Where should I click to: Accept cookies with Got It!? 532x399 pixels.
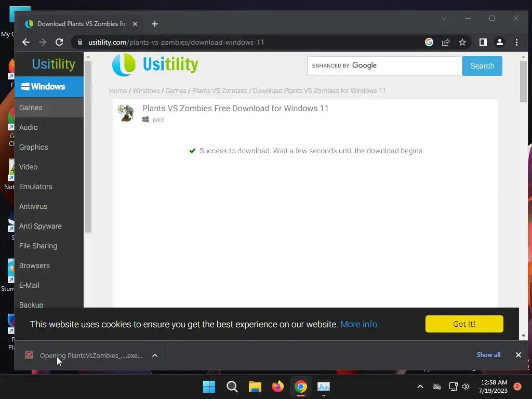coord(464,324)
